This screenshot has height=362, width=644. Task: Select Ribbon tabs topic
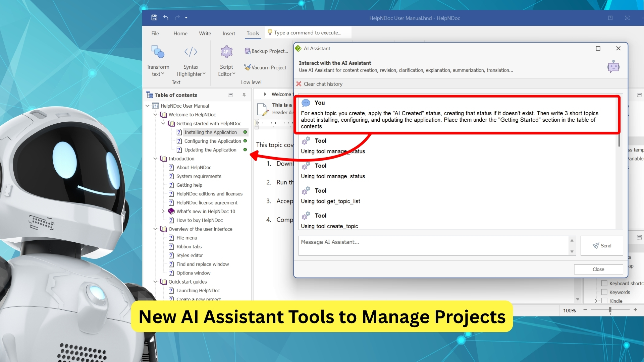(189, 247)
